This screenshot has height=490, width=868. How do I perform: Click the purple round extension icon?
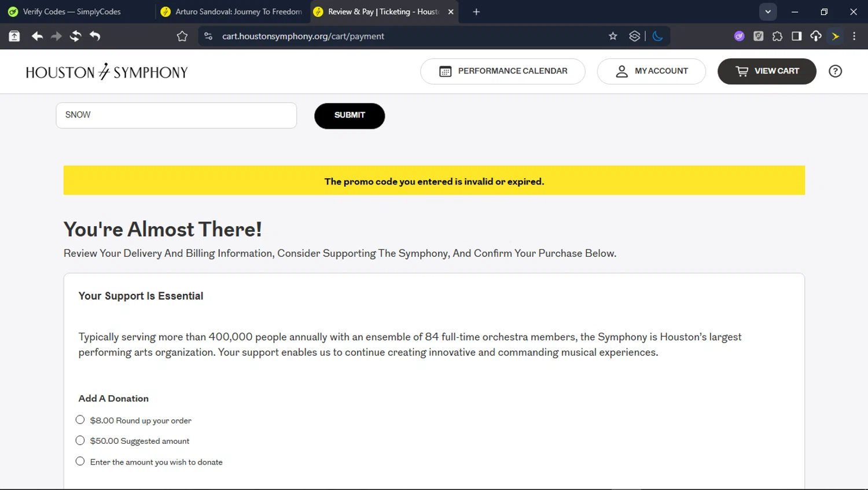click(739, 36)
